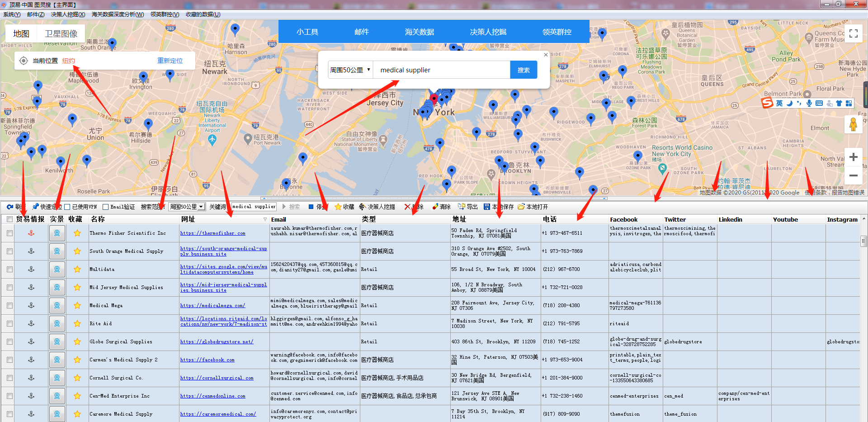Open the https://medicalmega.com/ link
The height and width of the screenshot is (422, 868).
213,306
